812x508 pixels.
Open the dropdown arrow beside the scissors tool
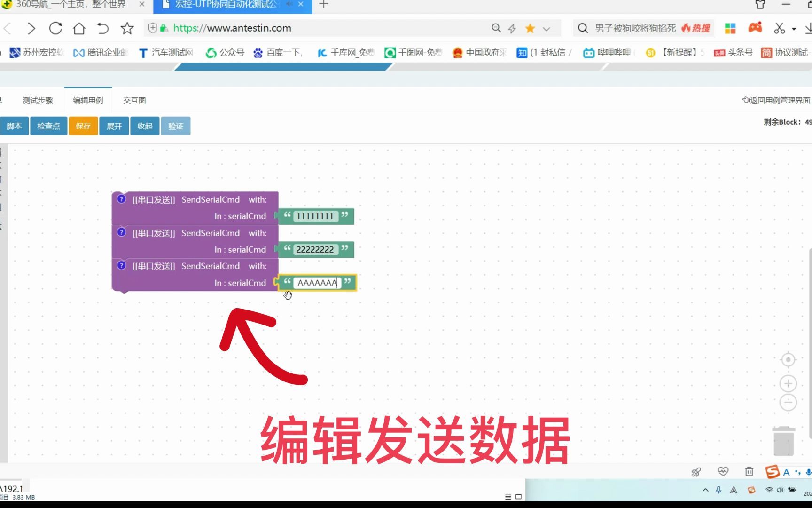coord(794,28)
